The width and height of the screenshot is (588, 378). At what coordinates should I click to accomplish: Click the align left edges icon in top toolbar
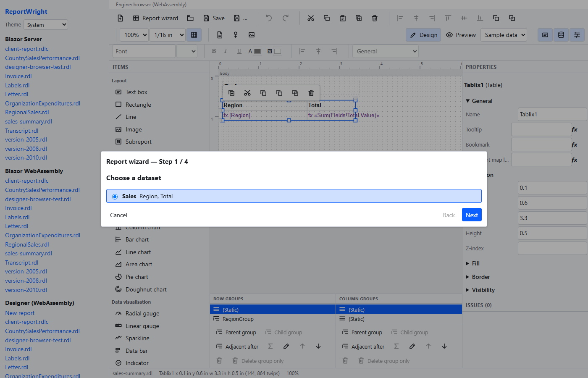point(400,18)
